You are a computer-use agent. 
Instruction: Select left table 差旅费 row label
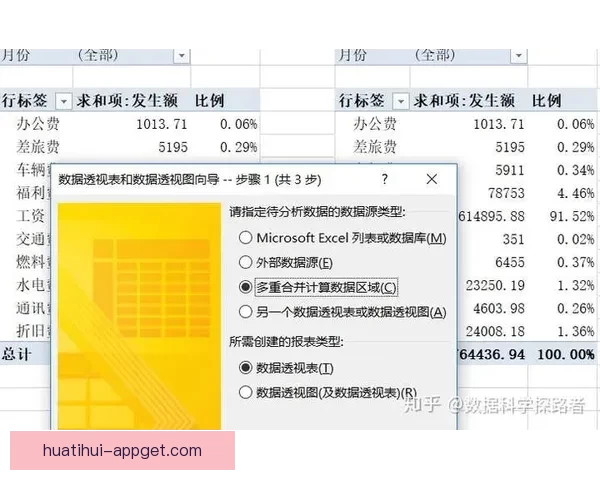click(x=38, y=147)
